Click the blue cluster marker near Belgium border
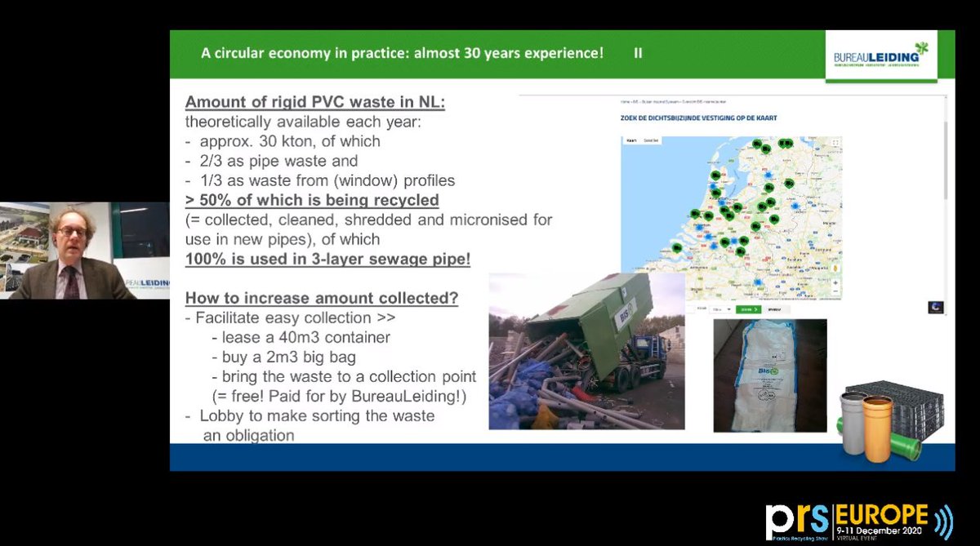This screenshot has height=546, width=980. point(758,282)
